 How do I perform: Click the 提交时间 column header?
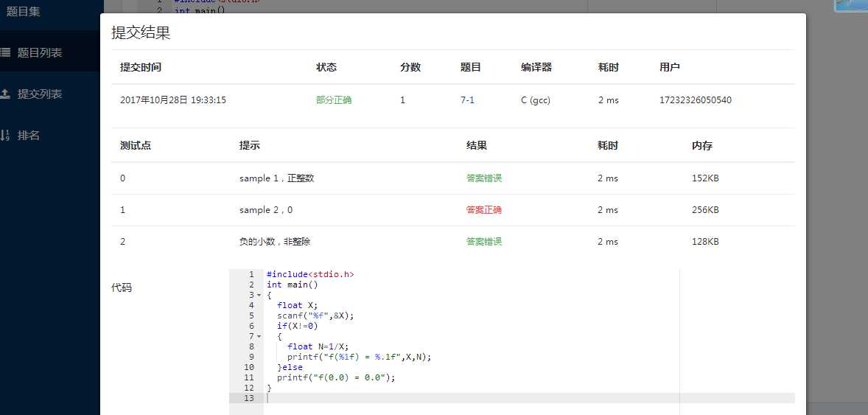(x=141, y=68)
